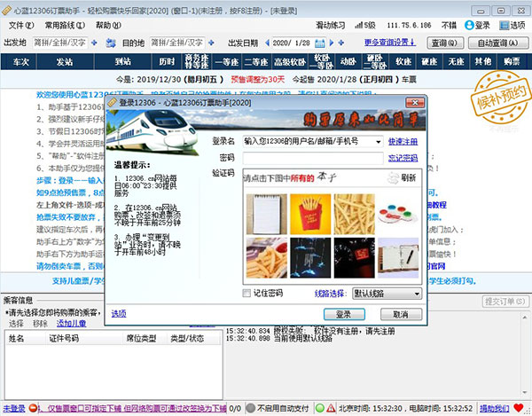Click the 历时 column header
Viewport: 532px width, 416px height.
pos(167,62)
